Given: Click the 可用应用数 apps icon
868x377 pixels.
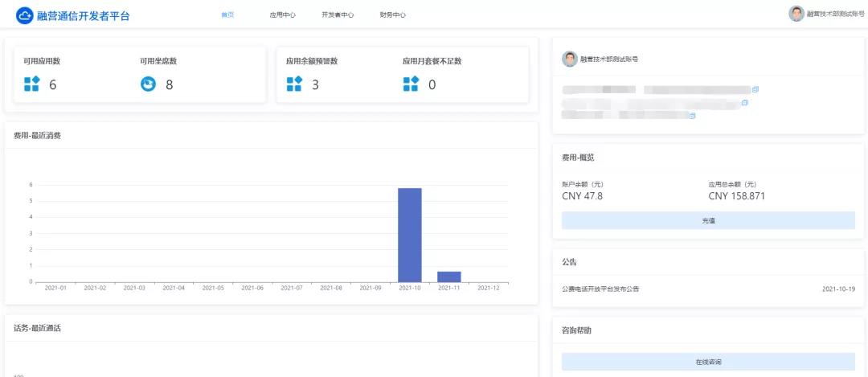Looking at the screenshot, I should (x=31, y=84).
